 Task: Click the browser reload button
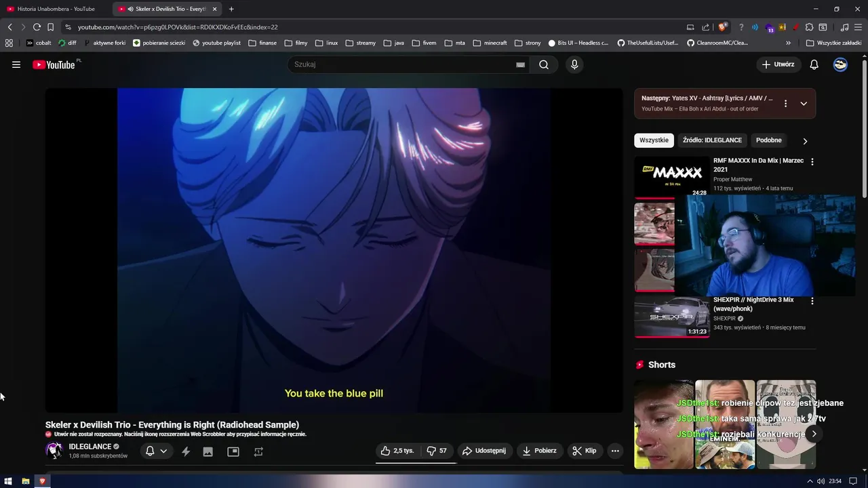37,27
